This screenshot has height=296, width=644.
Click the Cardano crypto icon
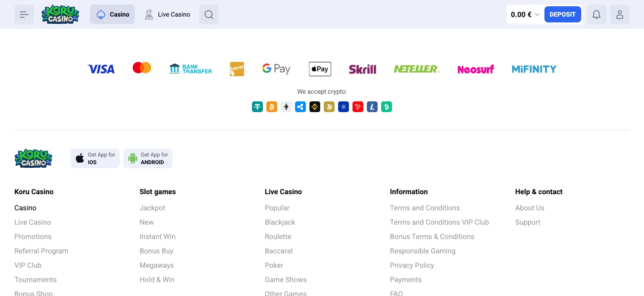pos(344,107)
